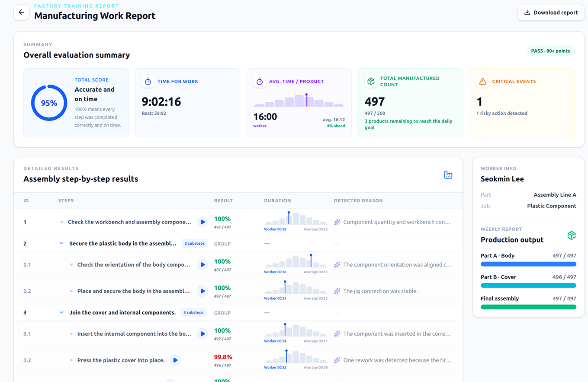Screen dimensions: 588x382
Task: Click the duration histogram for step 3.2
Action: pos(296,356)
